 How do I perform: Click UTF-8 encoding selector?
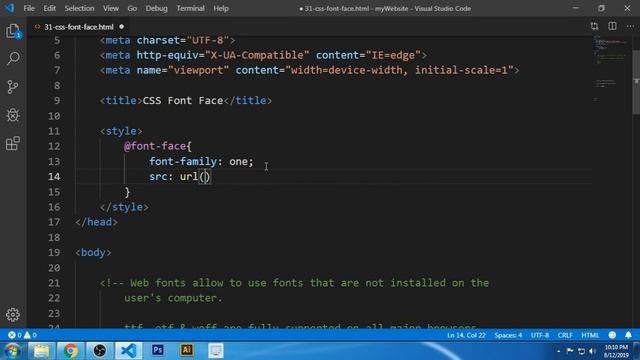(540, 335)
